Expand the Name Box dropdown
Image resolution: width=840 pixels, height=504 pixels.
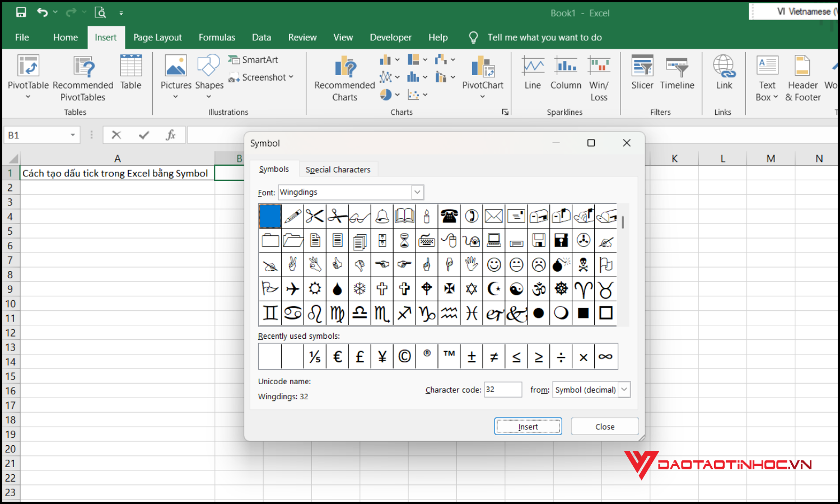coord(72,135)
